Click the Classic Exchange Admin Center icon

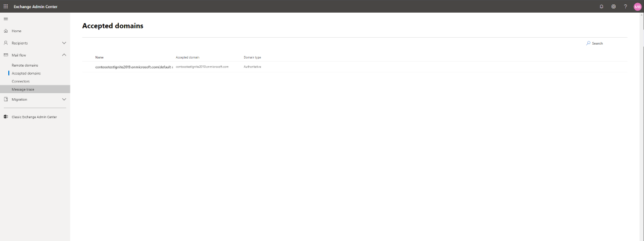click(x=6, y=117)
